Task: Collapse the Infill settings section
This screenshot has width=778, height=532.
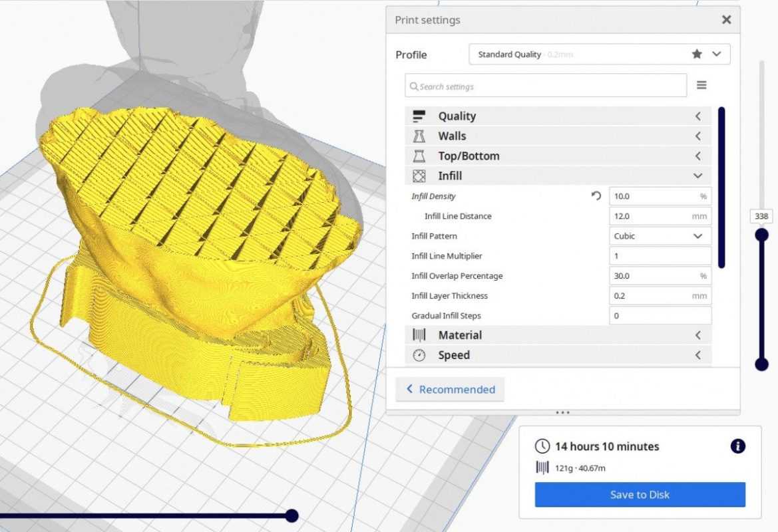Action: [x=697, y=176]
